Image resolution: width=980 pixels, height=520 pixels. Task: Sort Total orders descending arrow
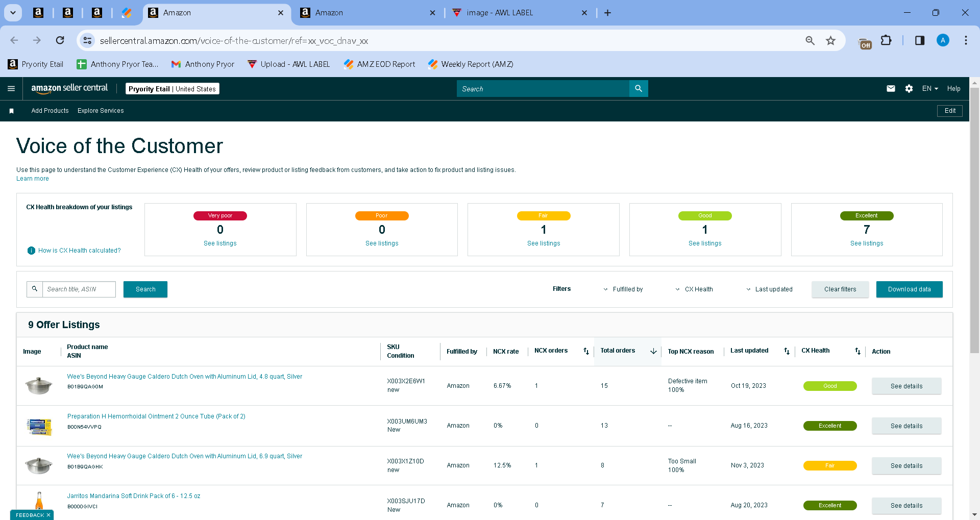[653, 351]
